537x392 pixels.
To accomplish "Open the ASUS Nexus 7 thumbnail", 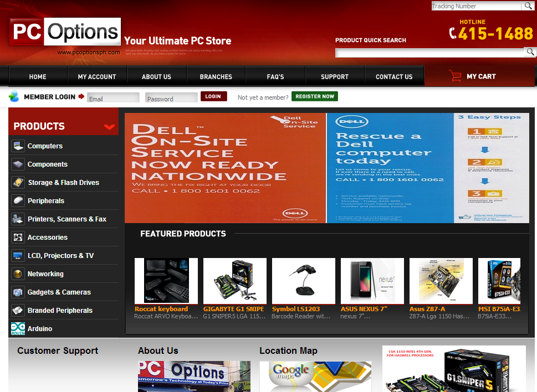I will pyautogui.click(x=372, y=281).
